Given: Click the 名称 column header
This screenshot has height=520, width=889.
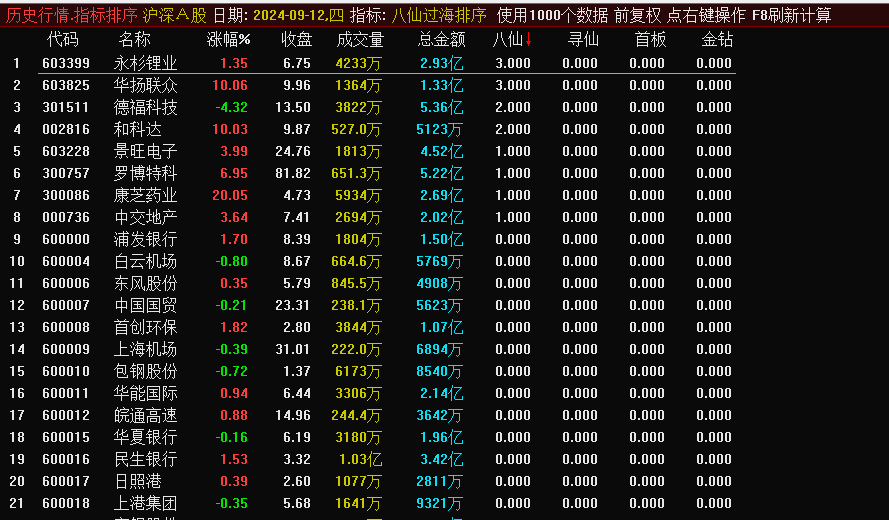Looking at the screenshot, I should pyautogui.click(x=134, y=40).
